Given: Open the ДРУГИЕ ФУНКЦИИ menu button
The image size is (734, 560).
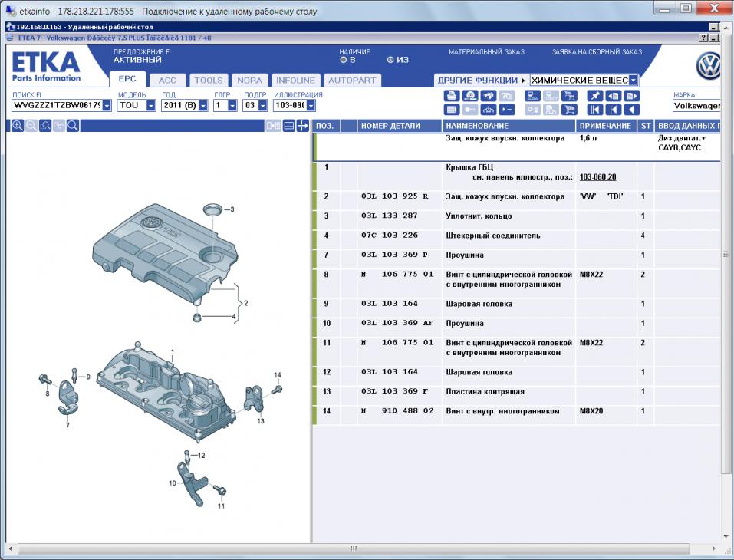Looking at the screenshot, I should point(481,80).
